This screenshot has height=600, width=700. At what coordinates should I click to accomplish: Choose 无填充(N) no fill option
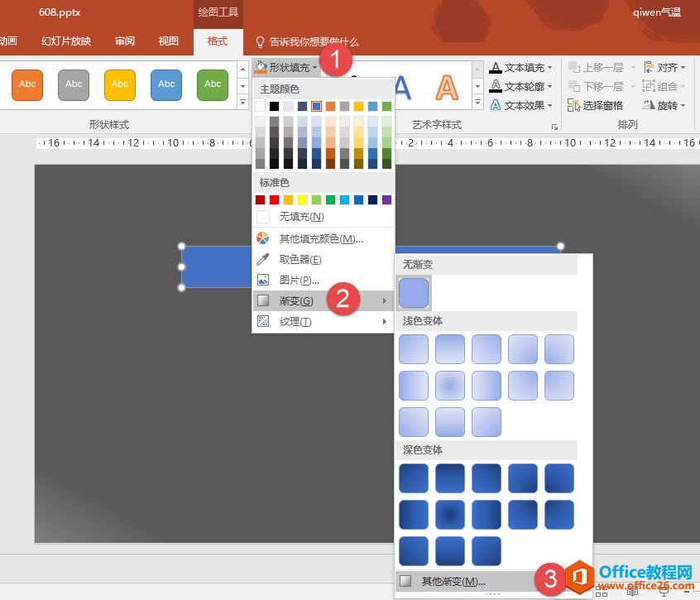tap(324, 217)
